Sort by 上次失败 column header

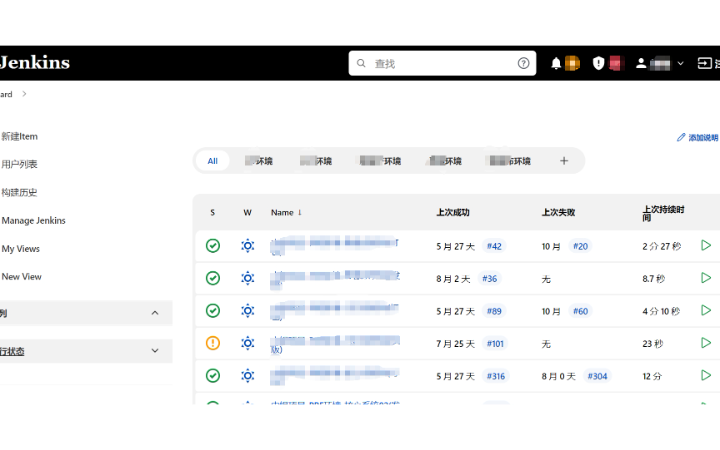click(x=558, y=213)
